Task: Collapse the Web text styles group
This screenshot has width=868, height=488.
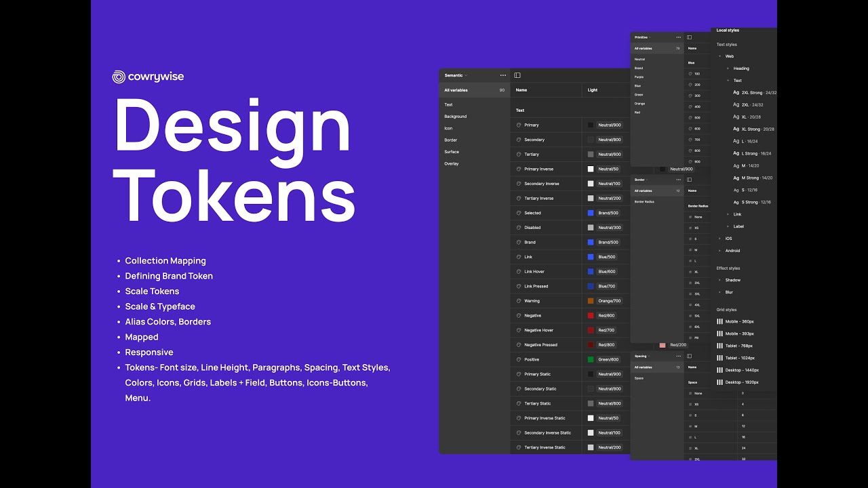Action: [720, 56]
